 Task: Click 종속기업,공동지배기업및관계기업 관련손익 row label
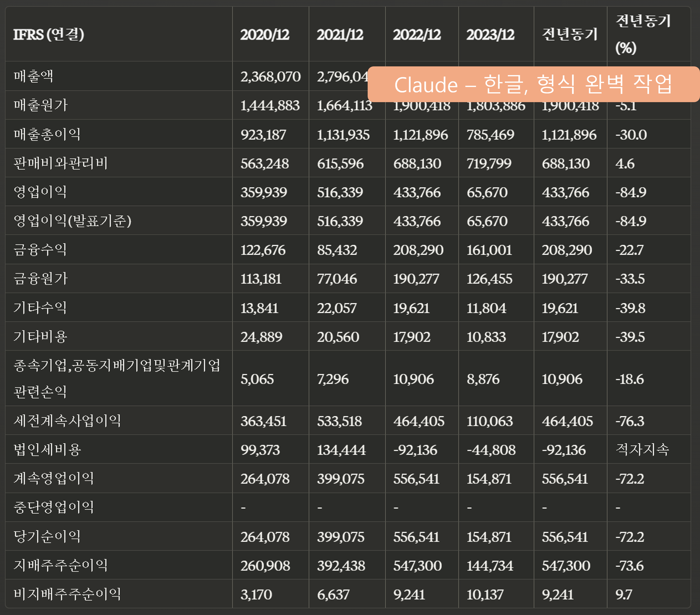pyautogui.click(x=117, y=378)
